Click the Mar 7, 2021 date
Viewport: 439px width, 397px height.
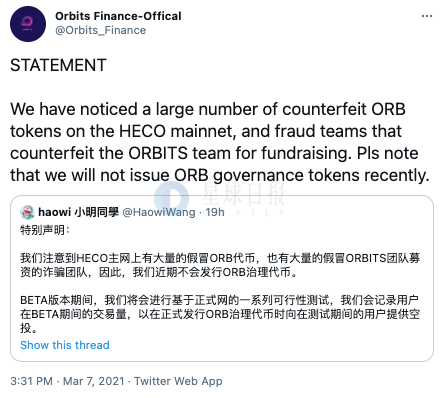(94, 381)
